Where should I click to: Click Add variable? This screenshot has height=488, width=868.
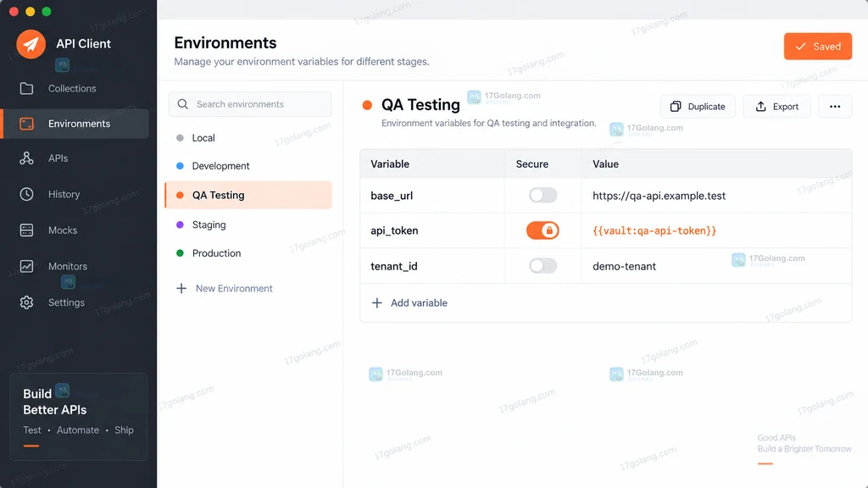(x=419, y=302)
